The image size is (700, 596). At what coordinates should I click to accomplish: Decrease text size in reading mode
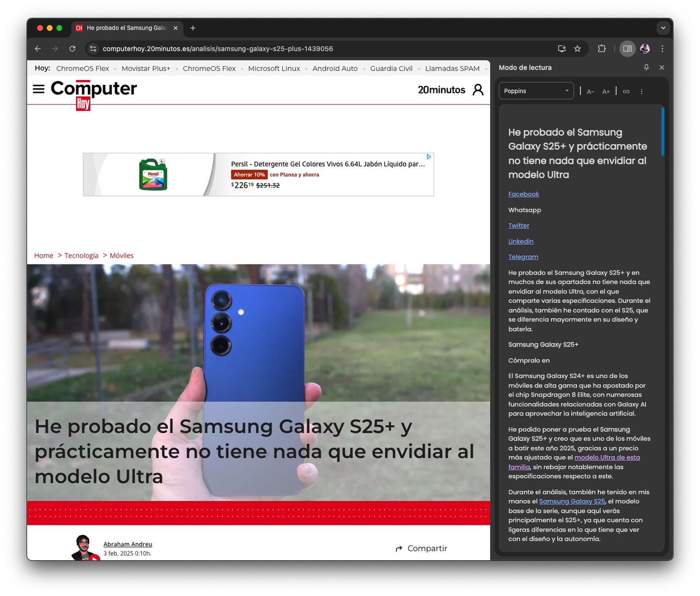point(591,91)
